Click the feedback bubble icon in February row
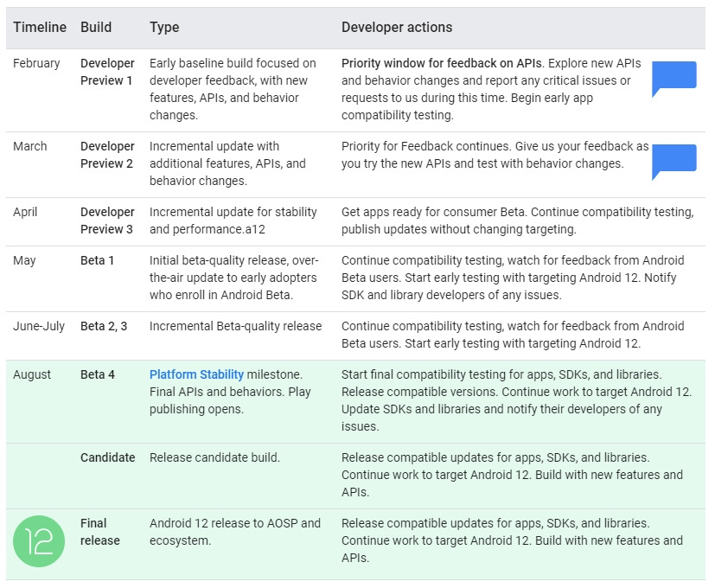 [674, 79]
